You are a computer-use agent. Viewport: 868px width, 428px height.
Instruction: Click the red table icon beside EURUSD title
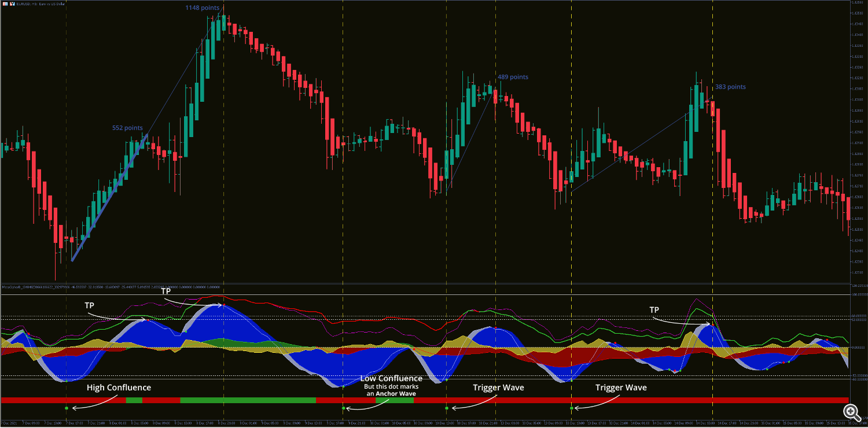coord(5,3)
